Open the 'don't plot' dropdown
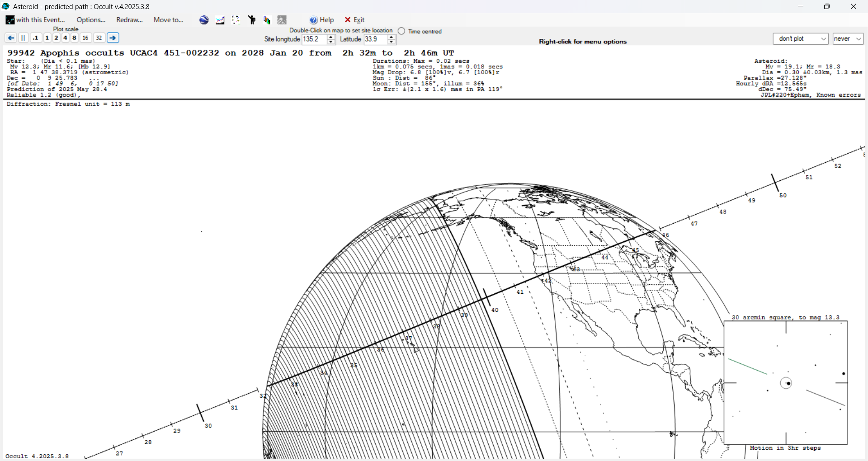 (801, 39)
